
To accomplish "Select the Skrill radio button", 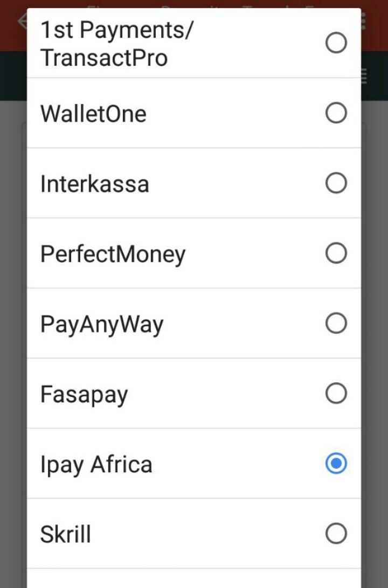I will pyautogui.click(x=336, y=534).
